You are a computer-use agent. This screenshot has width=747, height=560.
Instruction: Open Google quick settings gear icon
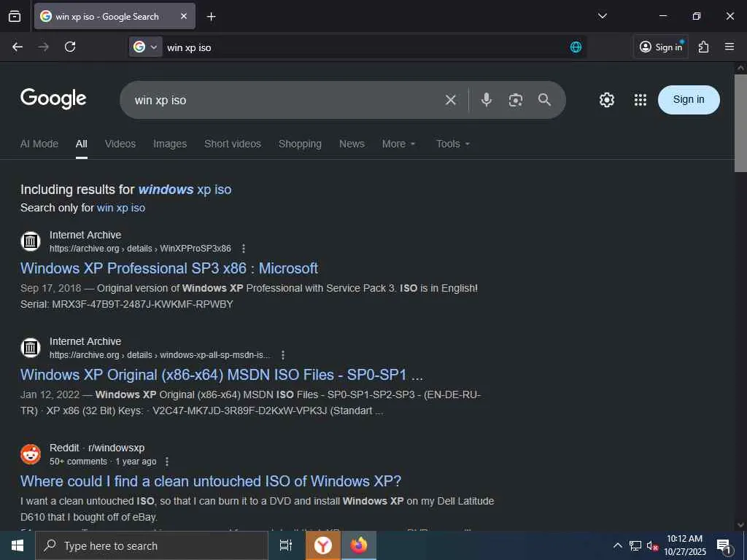click(606, 99)
